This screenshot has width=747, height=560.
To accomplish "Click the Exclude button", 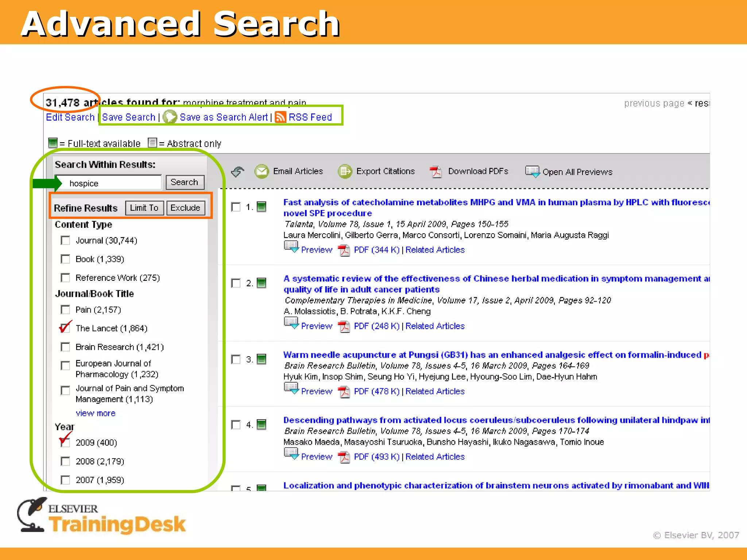I will click(x=185, y=208).
